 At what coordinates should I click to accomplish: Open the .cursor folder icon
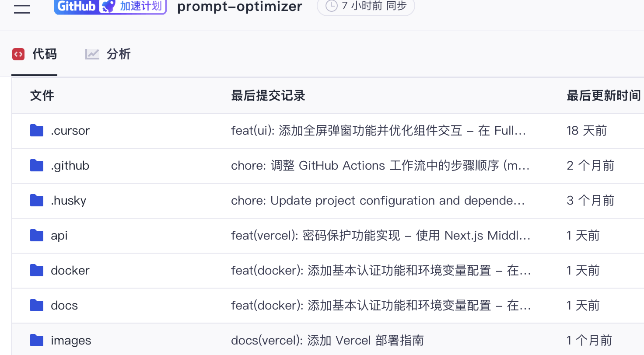37,130
